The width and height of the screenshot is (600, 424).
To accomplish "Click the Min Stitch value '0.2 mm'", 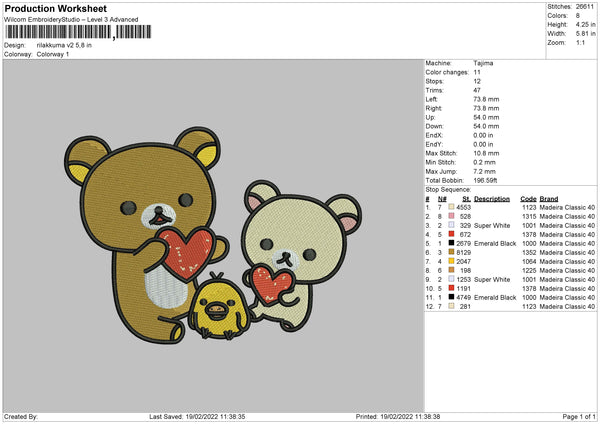I will click(x=484, y=162).
